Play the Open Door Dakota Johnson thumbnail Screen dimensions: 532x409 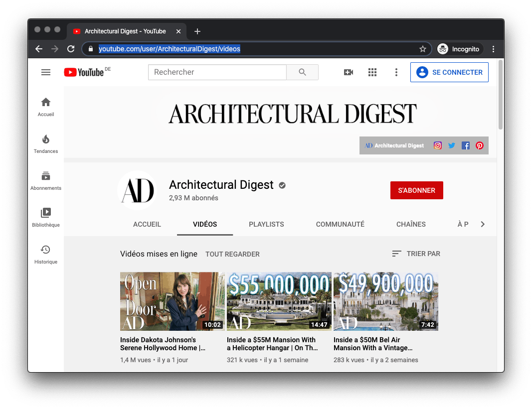[x=173, y=301]
